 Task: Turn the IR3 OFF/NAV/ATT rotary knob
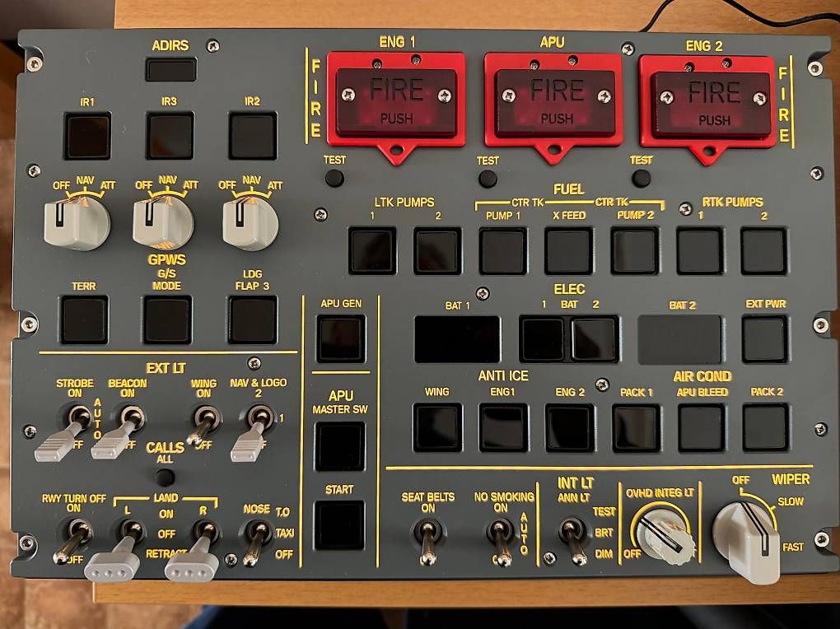pyautogui.click(x=163, y=221)
